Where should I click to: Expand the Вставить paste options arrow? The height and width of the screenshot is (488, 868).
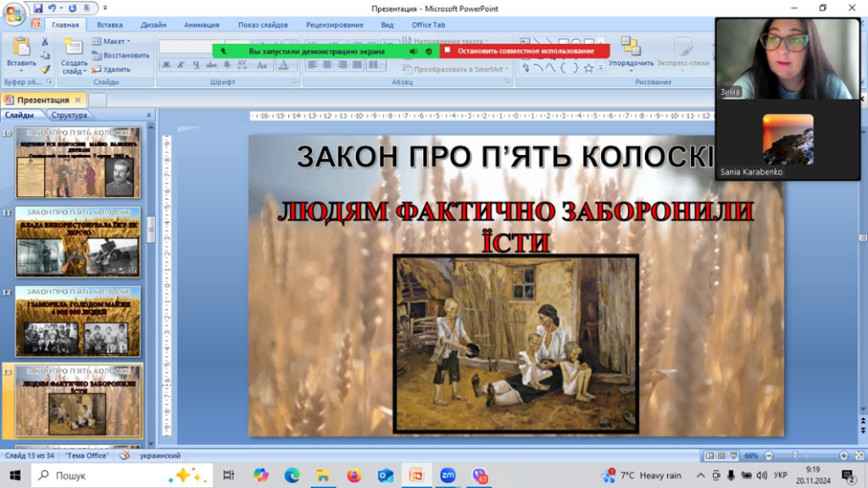click(x=21, y=71)
